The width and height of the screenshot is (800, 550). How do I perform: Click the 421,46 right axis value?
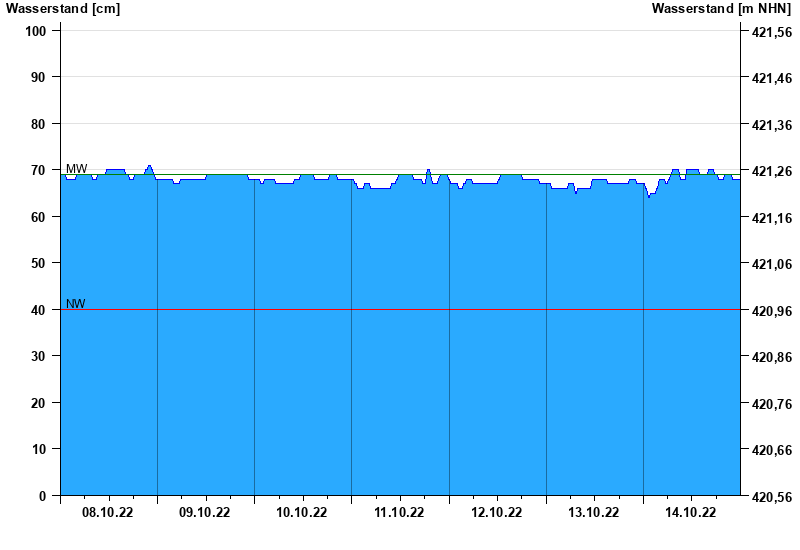(x=772, y=78)
